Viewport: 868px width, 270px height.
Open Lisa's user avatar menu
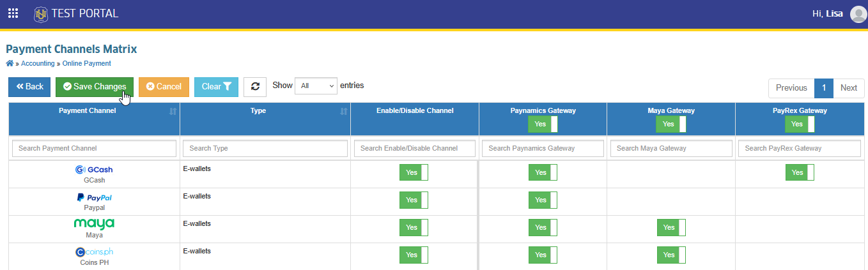click(858, 14)
